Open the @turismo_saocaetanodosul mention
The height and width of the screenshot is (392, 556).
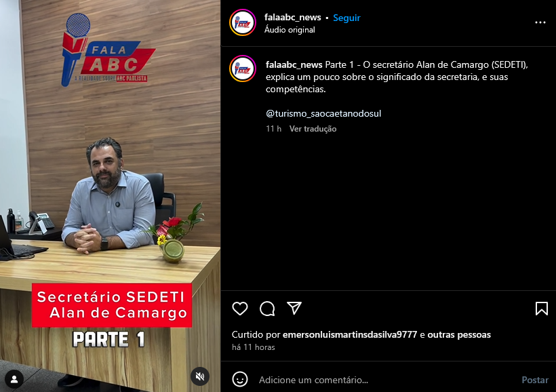point(323,113)
